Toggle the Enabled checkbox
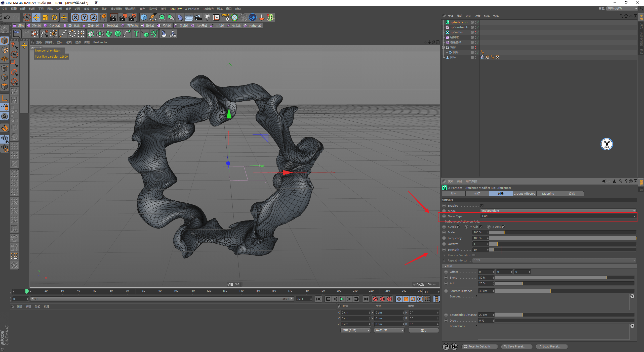 pos(482,206)
